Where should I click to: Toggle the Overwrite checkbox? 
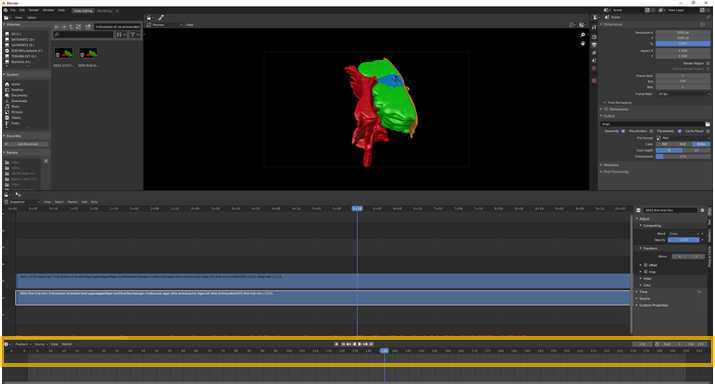[x=623, y=131]
